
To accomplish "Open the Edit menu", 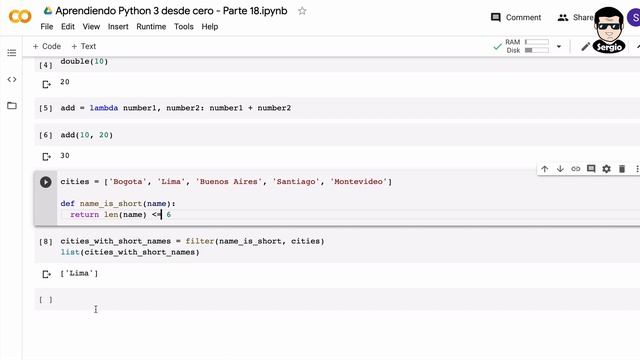I will coord(68,27).
